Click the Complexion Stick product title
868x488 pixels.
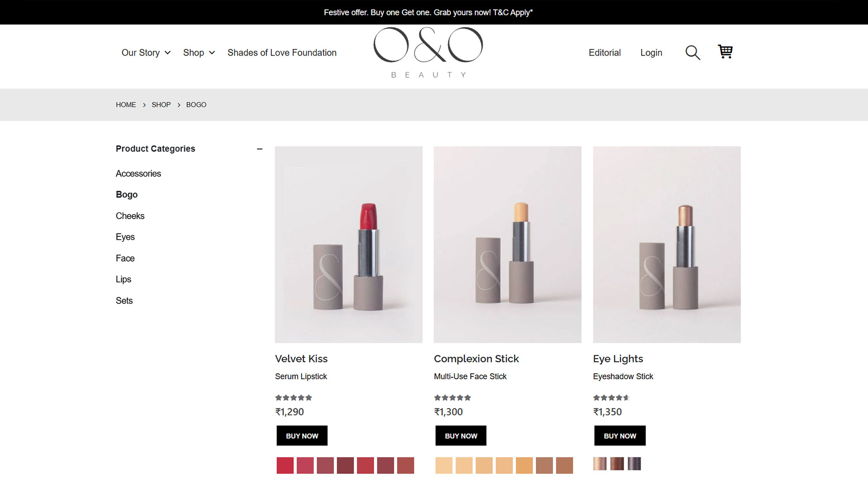(476, 359)
